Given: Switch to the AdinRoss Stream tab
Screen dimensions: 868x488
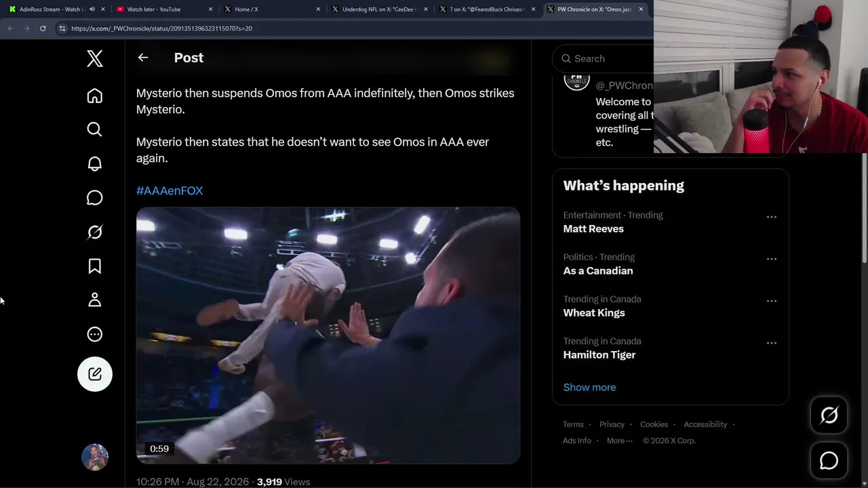Looking at the screenshot, I should tap(56, 9).
